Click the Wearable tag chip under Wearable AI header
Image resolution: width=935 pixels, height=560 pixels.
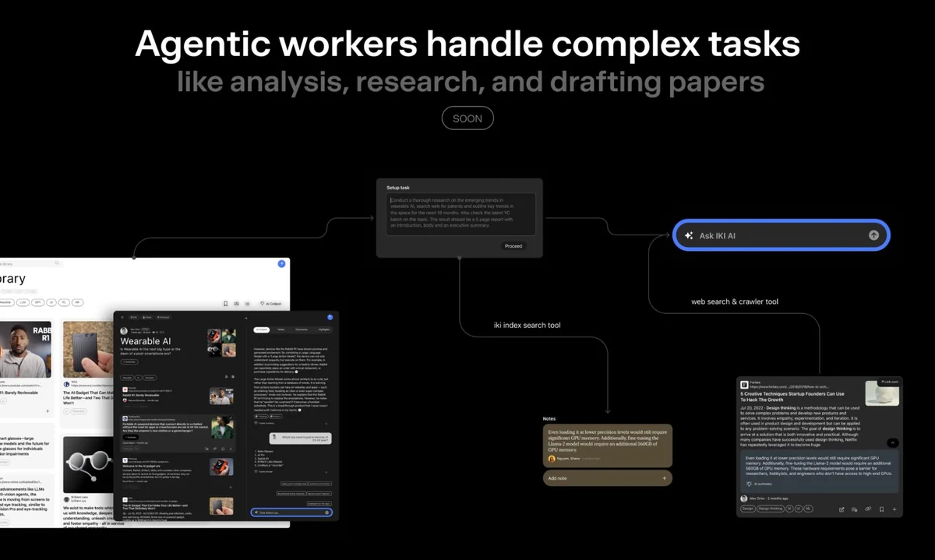pyautogui.click(x=127, y=378)
